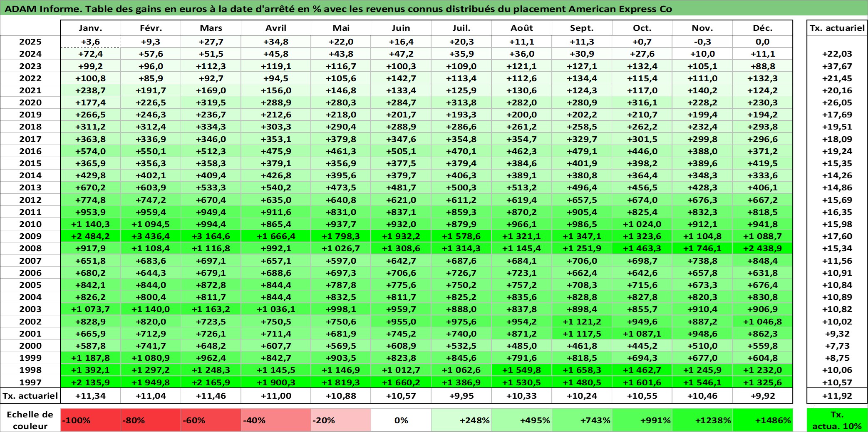
Task: Click the Tx. actua. 10% green box
Action: click(x=837, y=420)
